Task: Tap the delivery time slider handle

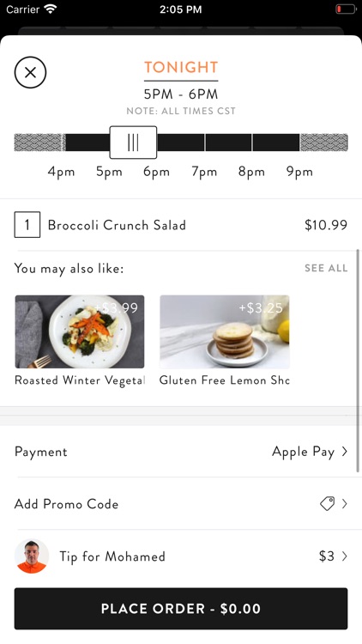Action: pyautogui.click(x=133, y=143)
